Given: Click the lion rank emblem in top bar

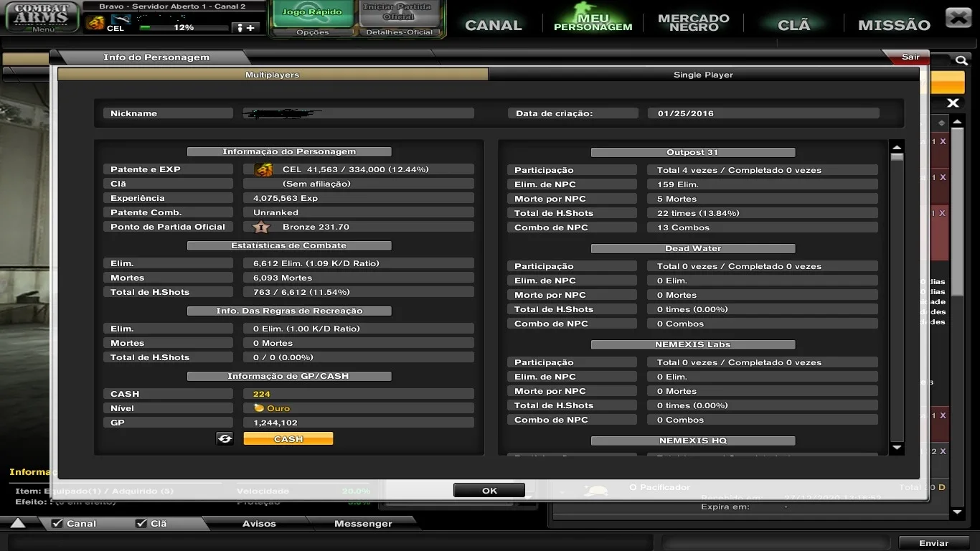Looking at the screenshot, I should (x=95, y=24).
